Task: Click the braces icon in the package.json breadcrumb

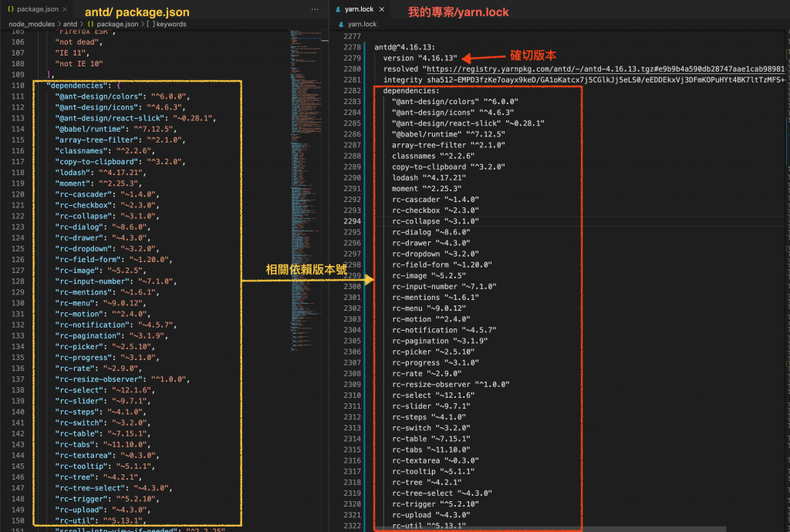Action: coord(91,24)
